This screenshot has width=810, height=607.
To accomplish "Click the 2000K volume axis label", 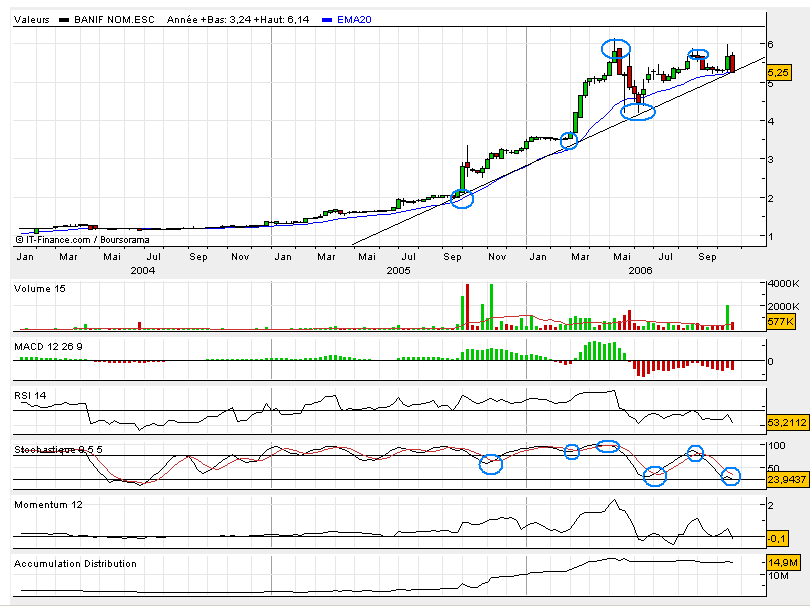I will tap(783, 306).
